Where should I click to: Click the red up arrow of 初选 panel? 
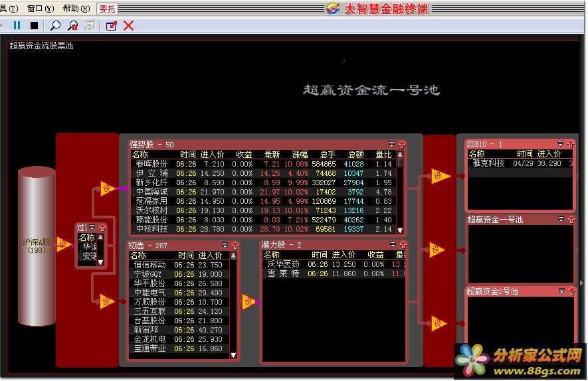tap(235, 246)
